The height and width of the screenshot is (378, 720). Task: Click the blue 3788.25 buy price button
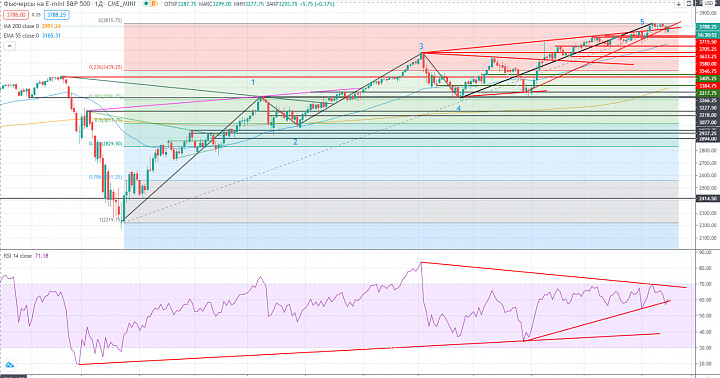(x=56, y=15)
